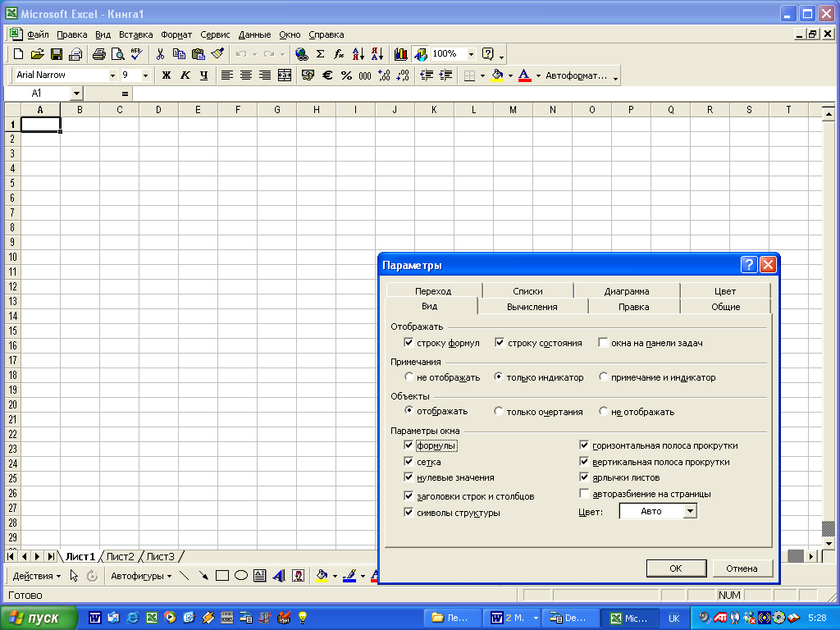Click the font color A icon

(524, 75)
